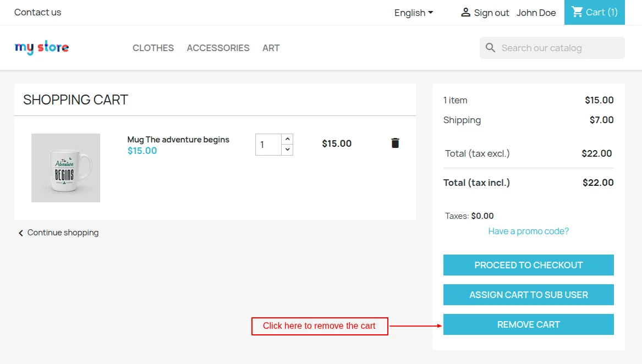The width and height of the screenshot is (642, 364).
Task: Click the left chevron beside Continue shopping
Action: (20, 233)
